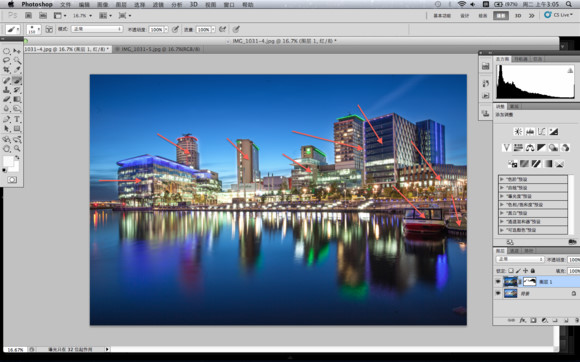Open the layer blend mode dropdown
Image resolution: width=580 pixels, height=362 pixels.
point(520,260)
